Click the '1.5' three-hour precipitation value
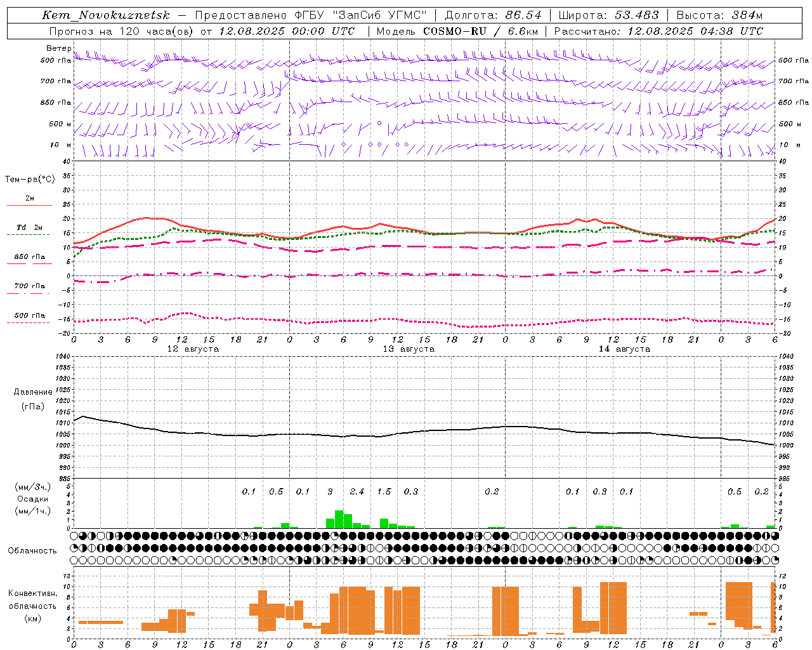812x650 pixels. 384,491
